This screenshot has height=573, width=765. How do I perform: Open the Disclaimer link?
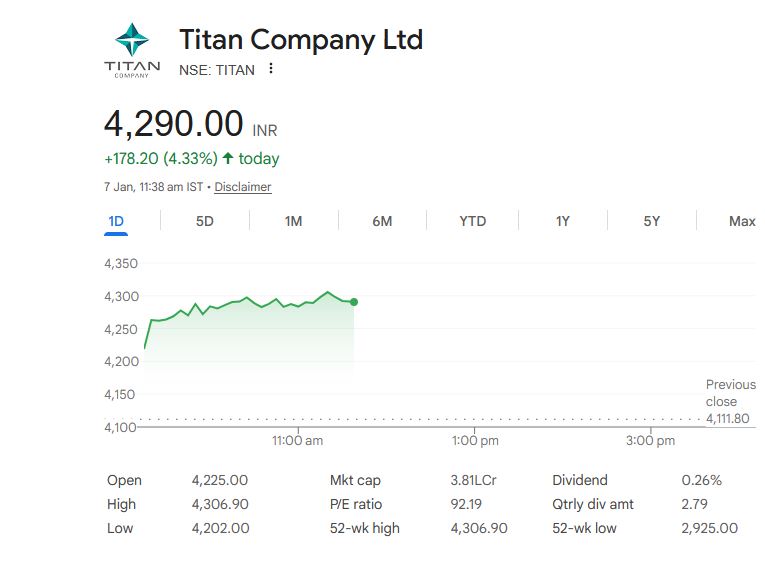243,187
